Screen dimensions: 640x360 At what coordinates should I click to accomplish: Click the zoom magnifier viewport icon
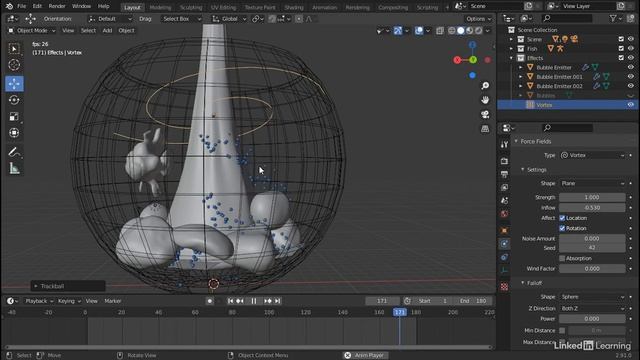point(485,86)
